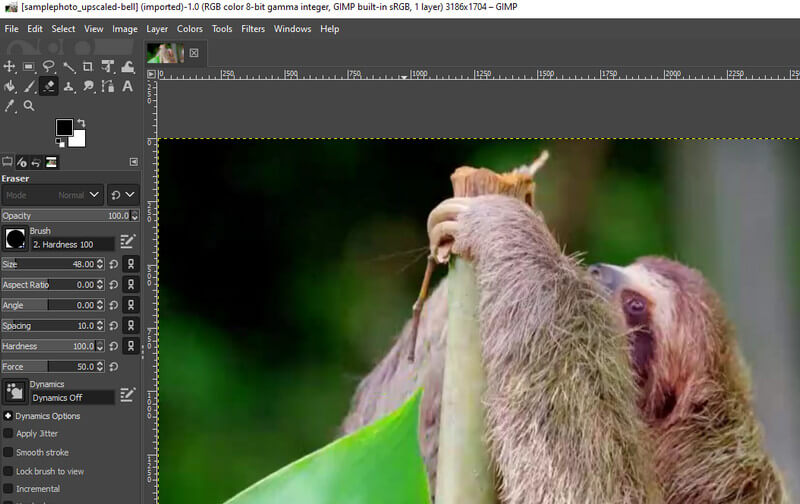Close the sloth image tab
800x504 pixels.
pos(194,53)
